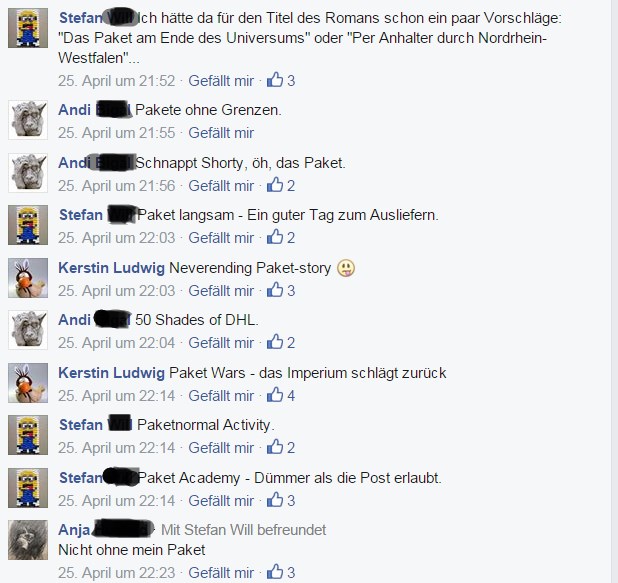Open Kerstin's avatar beside Neverending Paket-story
The height and width of the screenshot is (583, 618).
pyautogui.click(x=28, y=278)
